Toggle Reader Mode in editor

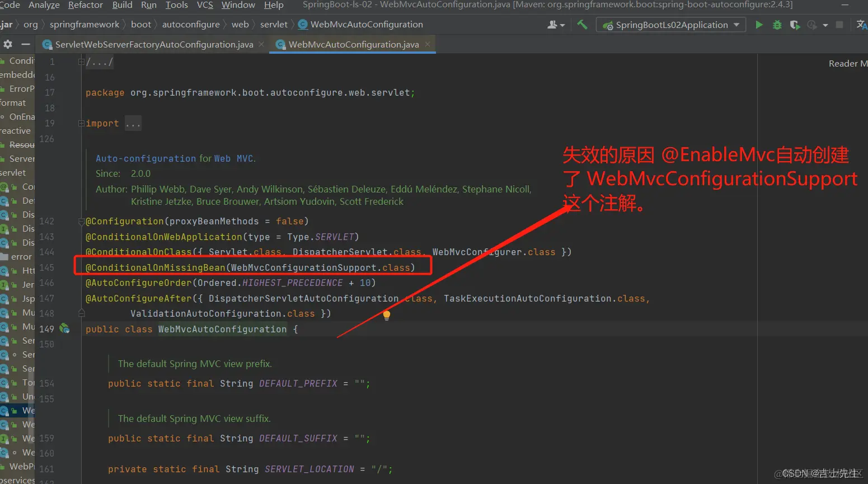[x=848, y=64]
